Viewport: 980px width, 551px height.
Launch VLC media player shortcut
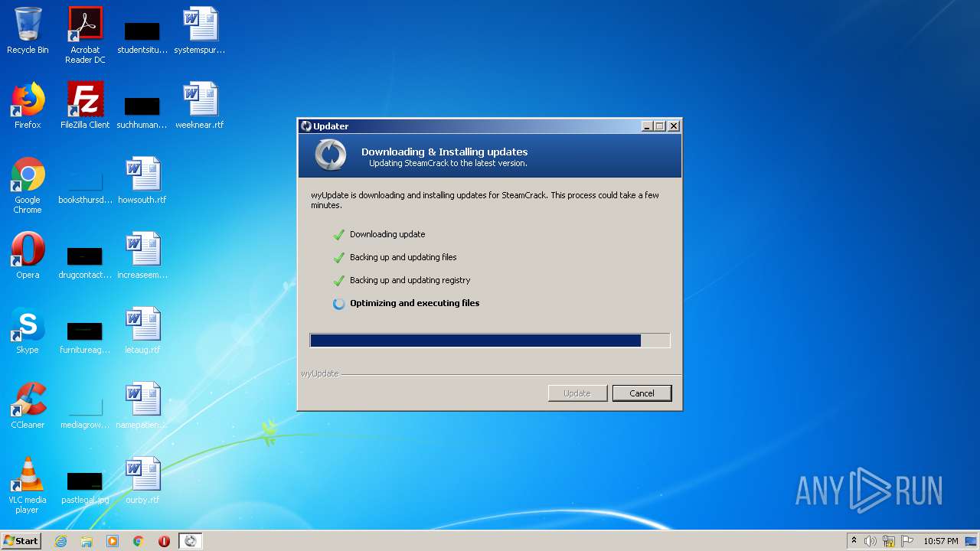(28, 485)
